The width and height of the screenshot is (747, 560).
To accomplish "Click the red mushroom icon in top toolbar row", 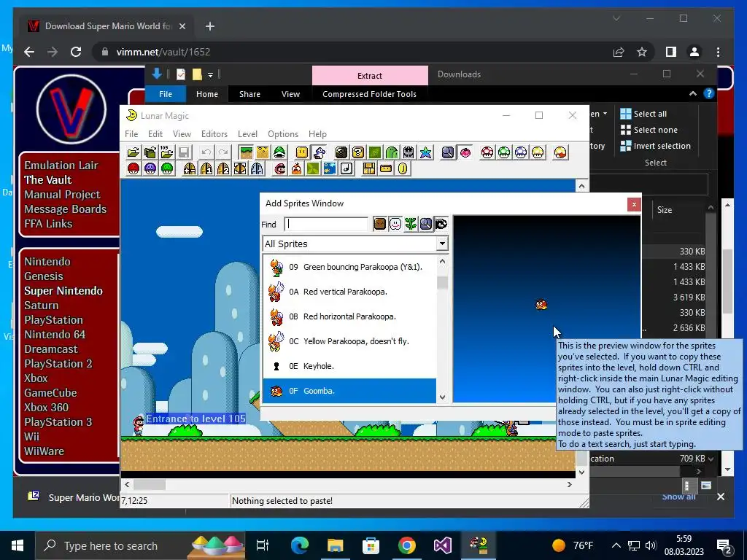I will pyautogui.click(x=487, y=152).
